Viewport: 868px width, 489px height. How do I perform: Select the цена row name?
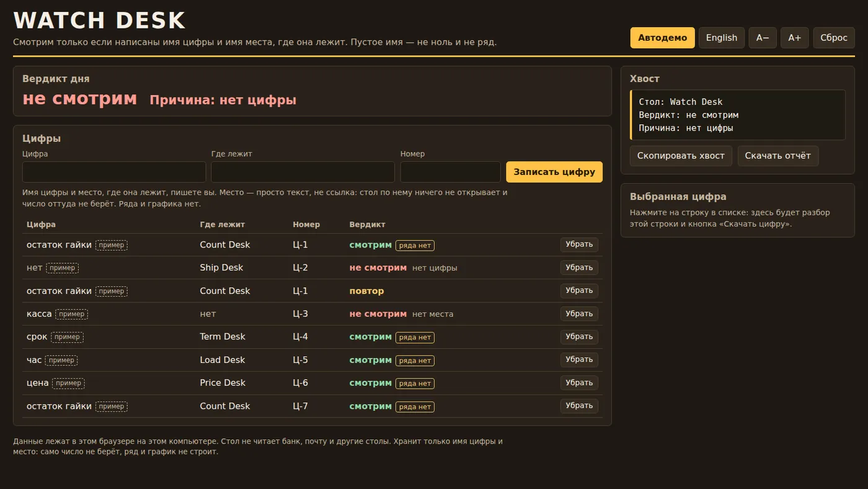pos(37,383)
